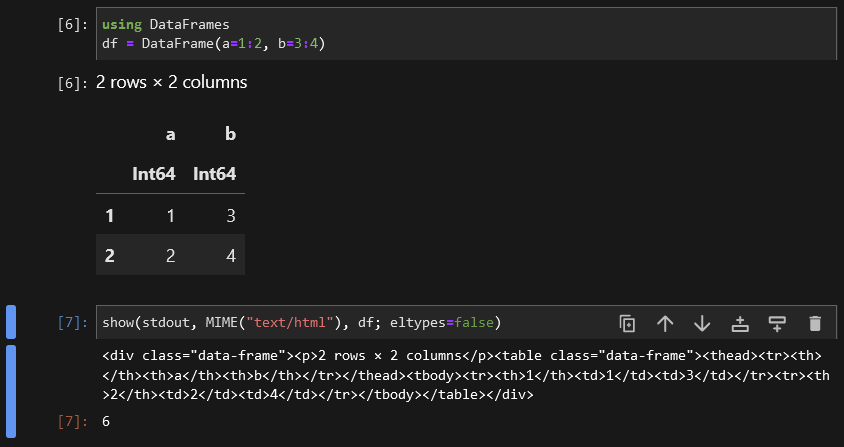Insert a new cell below this one
This screenshot has height=447, width=844.
click(777, 323)
